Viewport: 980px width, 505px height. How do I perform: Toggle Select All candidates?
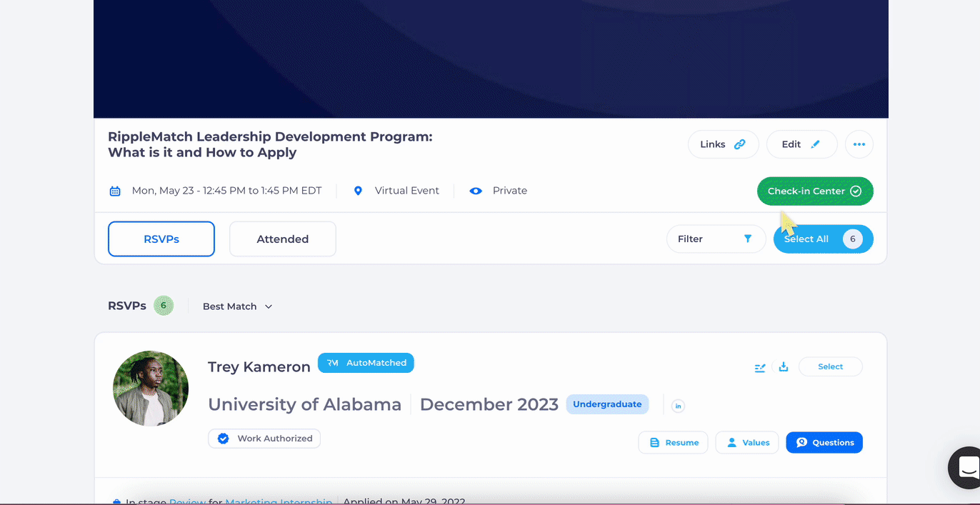[822, 239]
